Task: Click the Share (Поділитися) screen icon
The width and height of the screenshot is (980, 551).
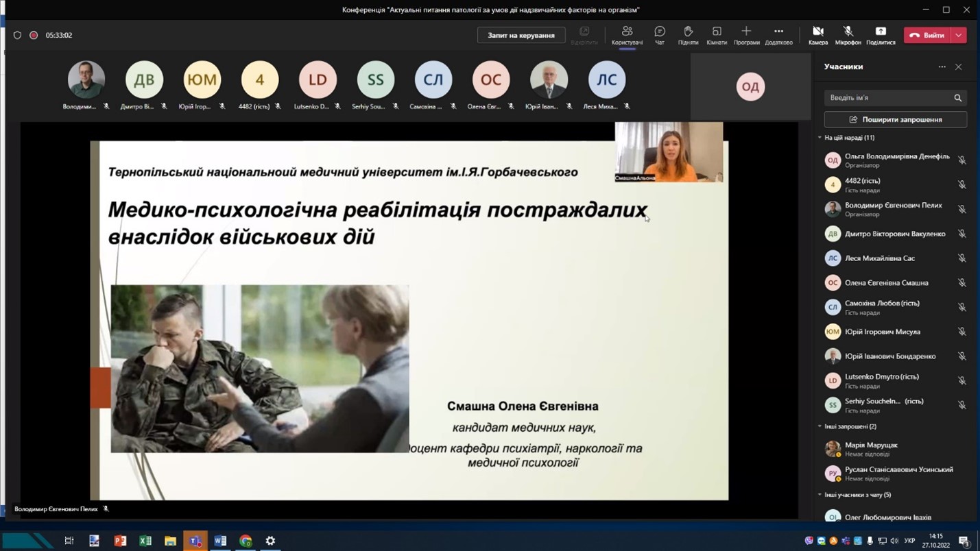Action: click(881, 32)
